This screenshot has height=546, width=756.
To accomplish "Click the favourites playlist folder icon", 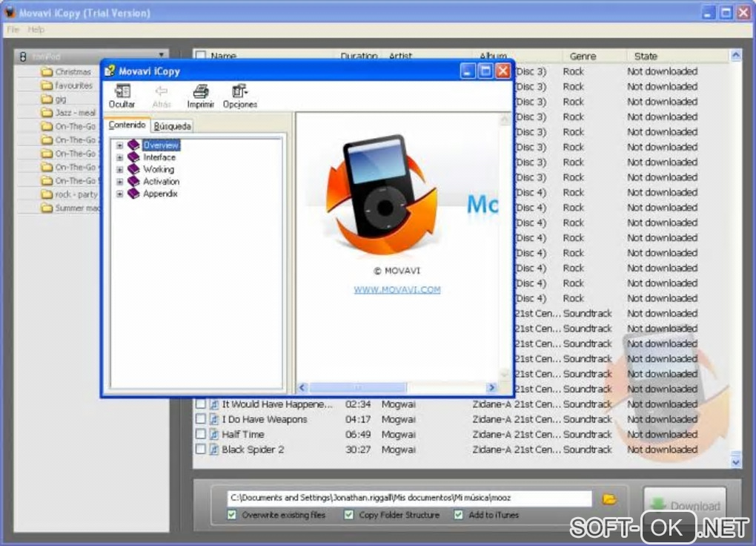I will [x=47, y=85].
